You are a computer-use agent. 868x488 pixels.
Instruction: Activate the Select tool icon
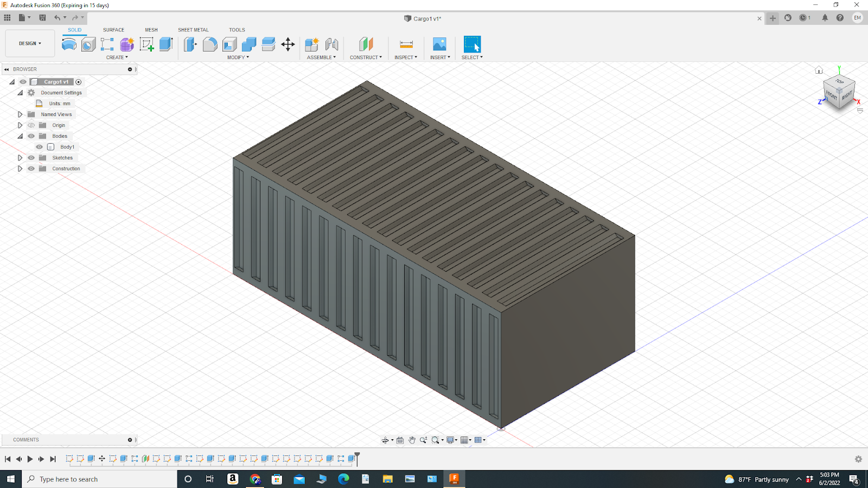(x=472, y=44)
